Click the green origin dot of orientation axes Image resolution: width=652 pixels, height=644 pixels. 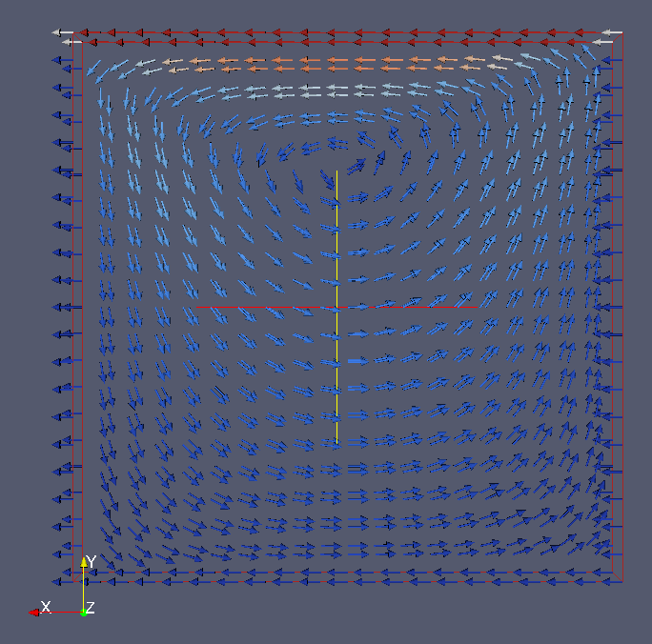pyautogui.click(x=84, y=613)
